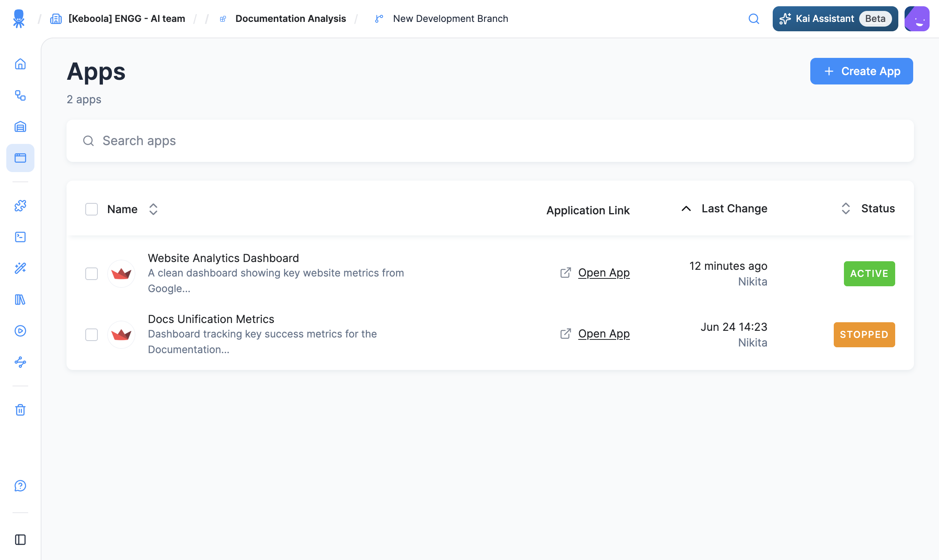Image resolution: width=939 pixels, height=560 pixels.
Task: Sort by Status using the sort arrows
Action: tap(846, 208)
